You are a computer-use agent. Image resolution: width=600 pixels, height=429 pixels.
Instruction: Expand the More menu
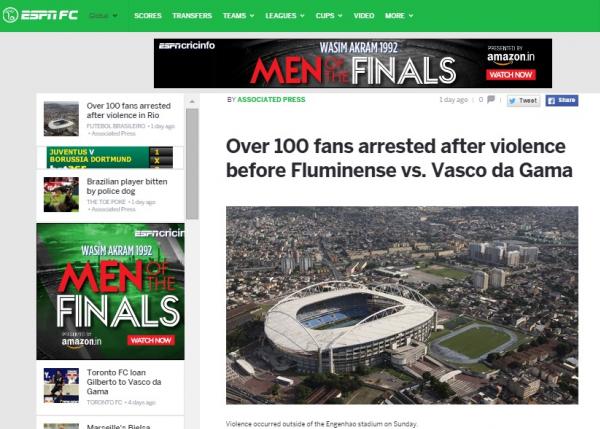coord(397,16)
